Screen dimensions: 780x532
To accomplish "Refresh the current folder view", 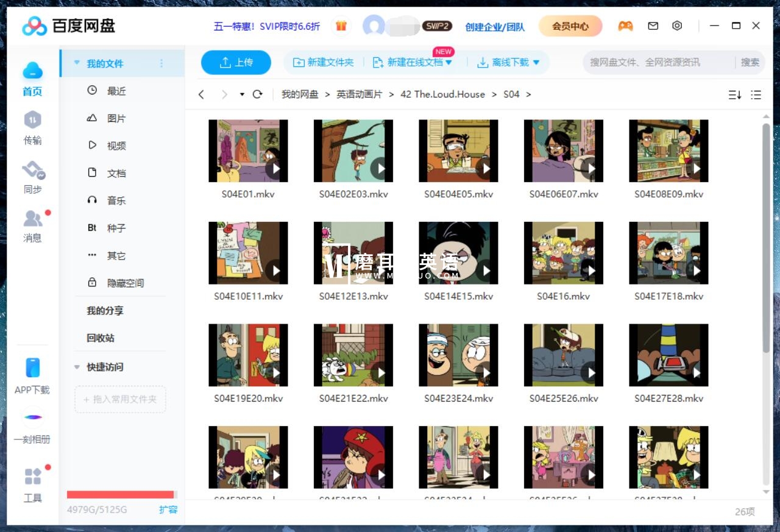I will tap(257, 94).
